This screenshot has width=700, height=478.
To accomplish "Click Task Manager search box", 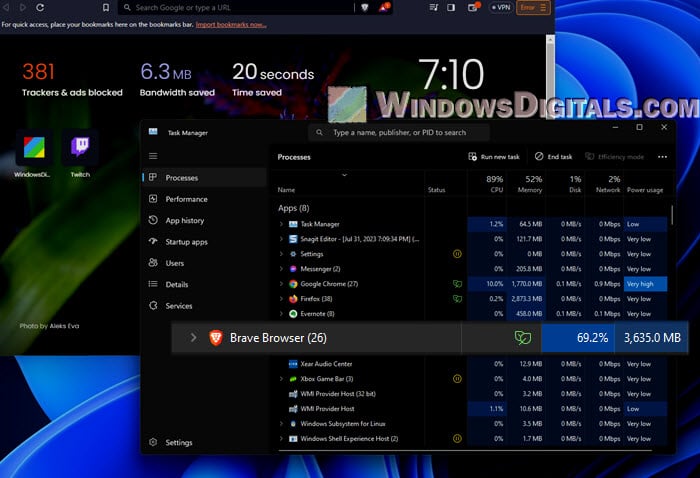I will 400,133.
